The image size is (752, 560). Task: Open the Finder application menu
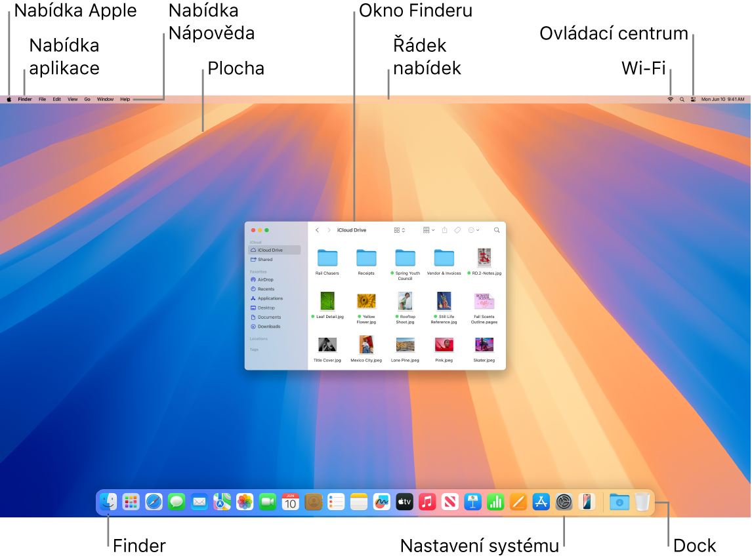25,99
